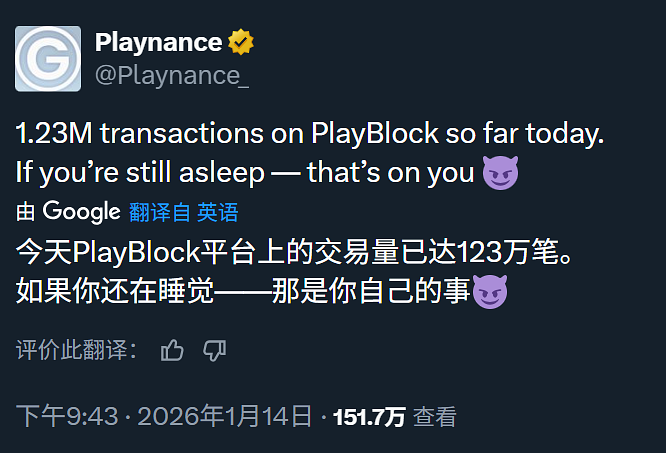
Task: Click the Playnance display name
Action: click(x=158, y=42)
